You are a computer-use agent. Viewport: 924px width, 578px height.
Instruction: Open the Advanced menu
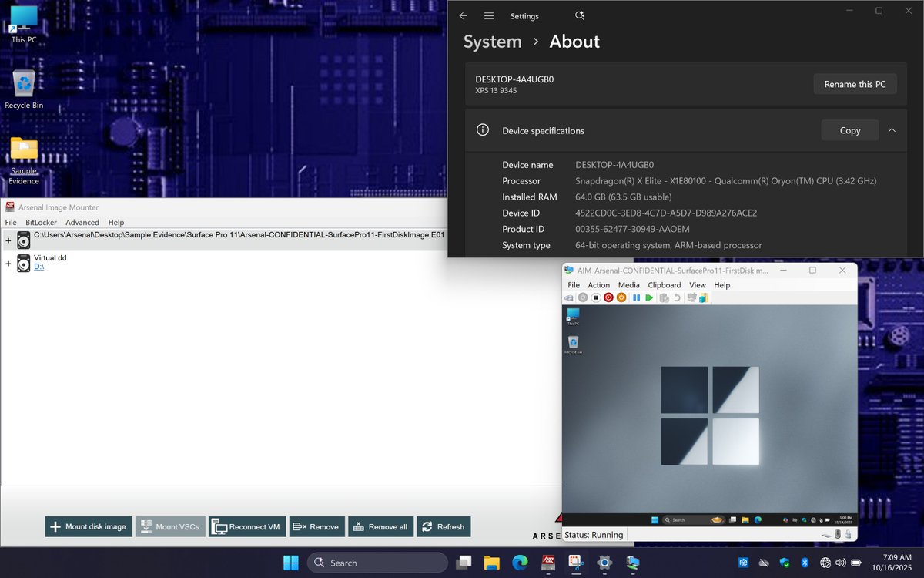[x=82, y=223]
